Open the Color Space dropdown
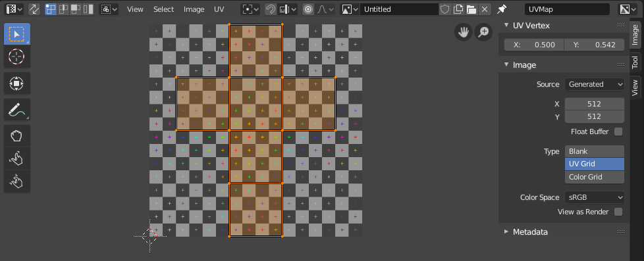The width and height of the screenshot is (644, 261). 595,197
